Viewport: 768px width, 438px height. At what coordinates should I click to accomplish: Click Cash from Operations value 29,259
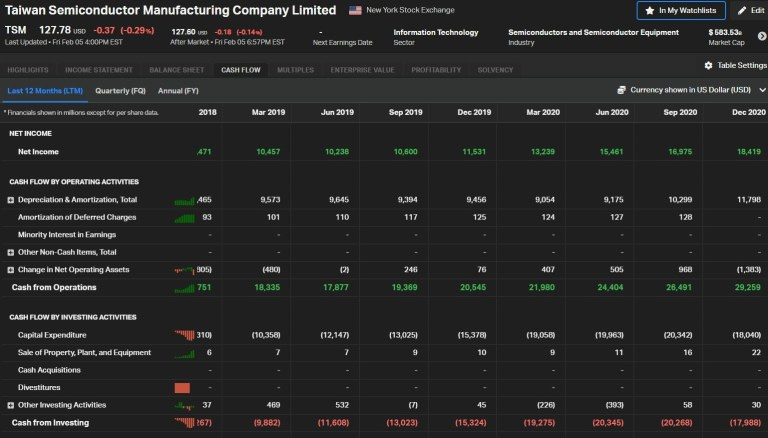(748, 288)
